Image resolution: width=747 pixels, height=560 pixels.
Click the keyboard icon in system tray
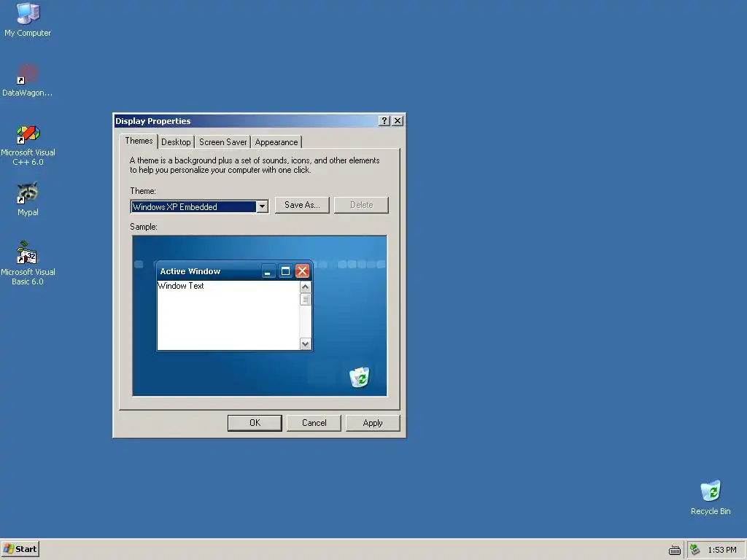[x=675, y=550]
